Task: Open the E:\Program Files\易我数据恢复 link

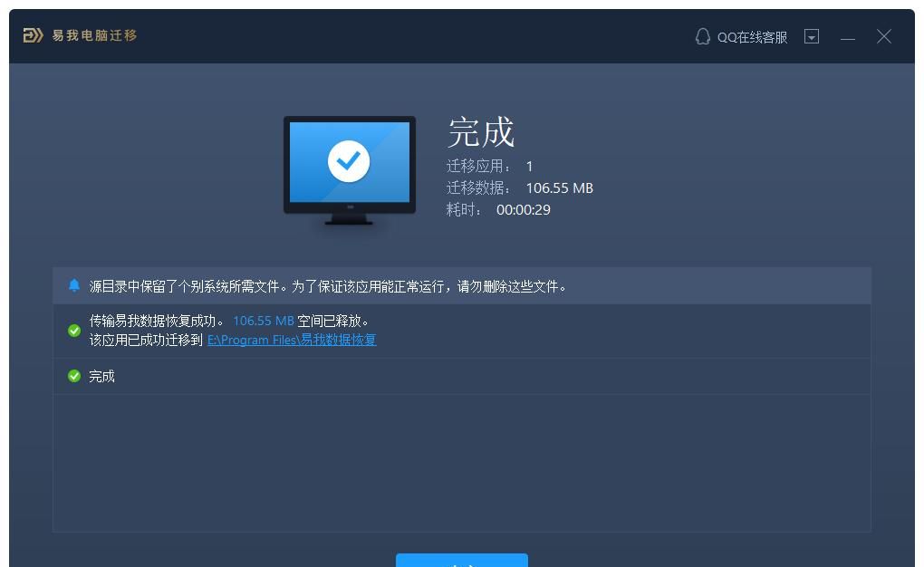Action: tap(292, 340)
